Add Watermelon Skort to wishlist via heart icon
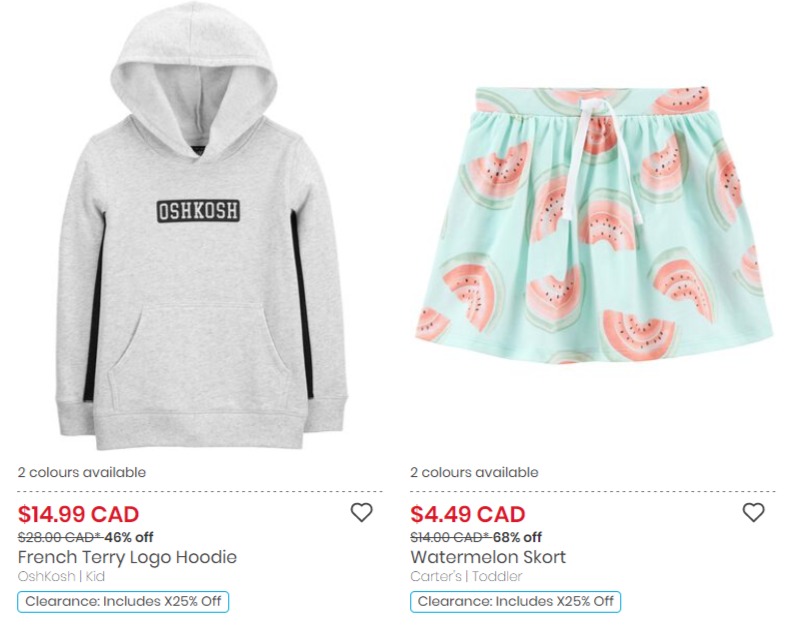This screenshot has height=630, width=785. [753, 512]
